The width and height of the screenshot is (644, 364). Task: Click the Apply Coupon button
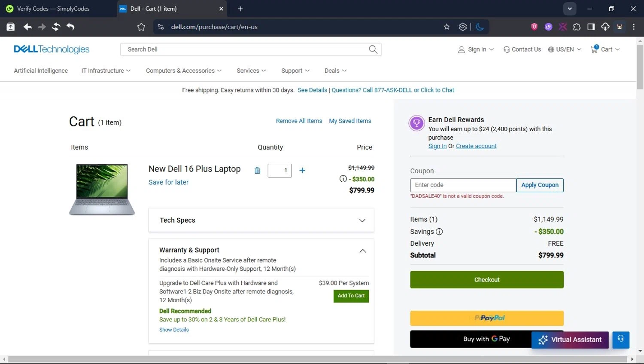pyautogui.click(x=540, y=185)
